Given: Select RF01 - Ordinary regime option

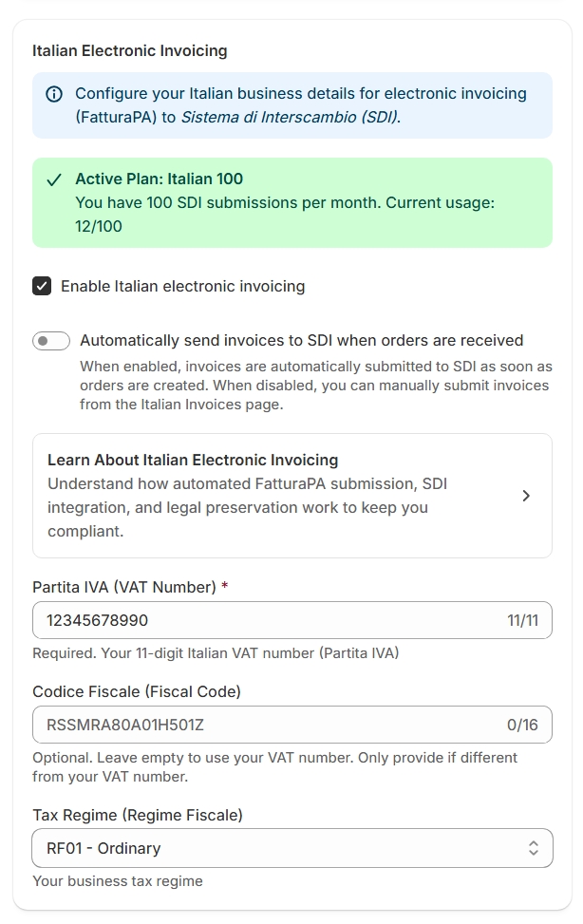Looking at the screenshot, I should pyautogui.click(x=291, y=847).
